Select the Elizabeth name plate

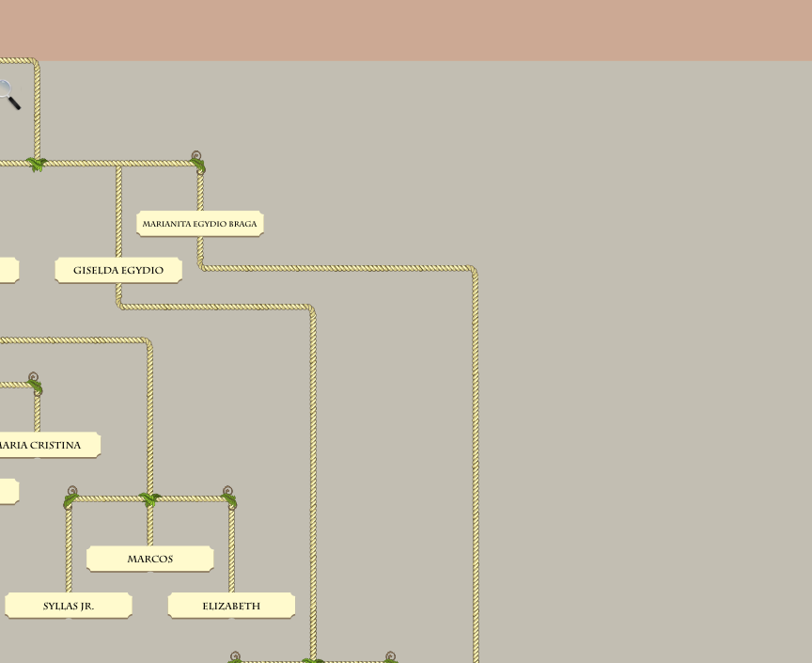pyautogui.click(x=231, y=607)
